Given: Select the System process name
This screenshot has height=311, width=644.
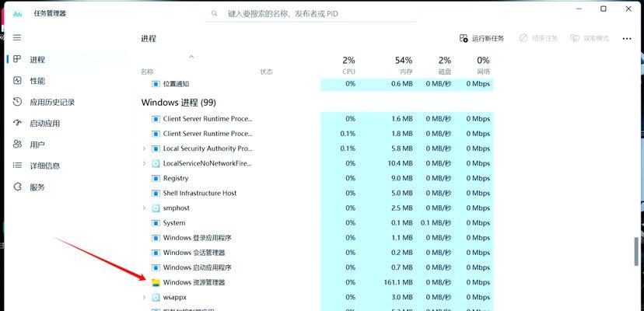Looking at the screenshot, I should [174, 222].
